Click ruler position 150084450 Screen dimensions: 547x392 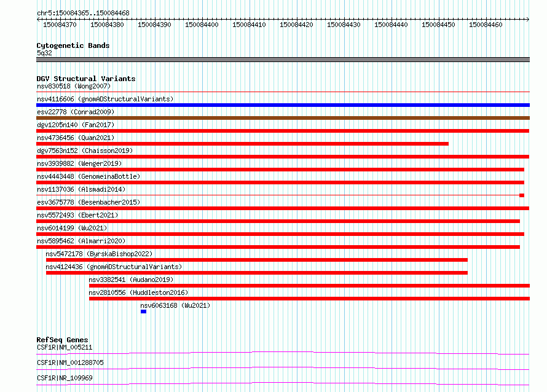(438, 25)
